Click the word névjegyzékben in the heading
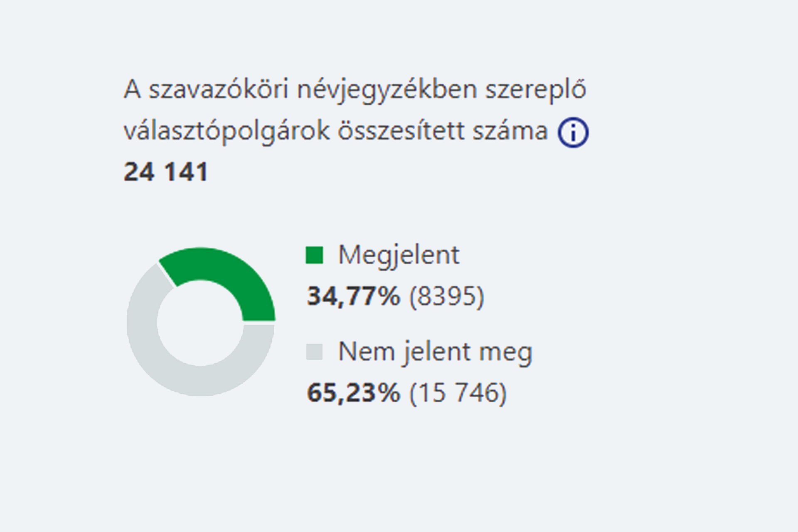Screen dimensions: 798x532 pos(387,90)
